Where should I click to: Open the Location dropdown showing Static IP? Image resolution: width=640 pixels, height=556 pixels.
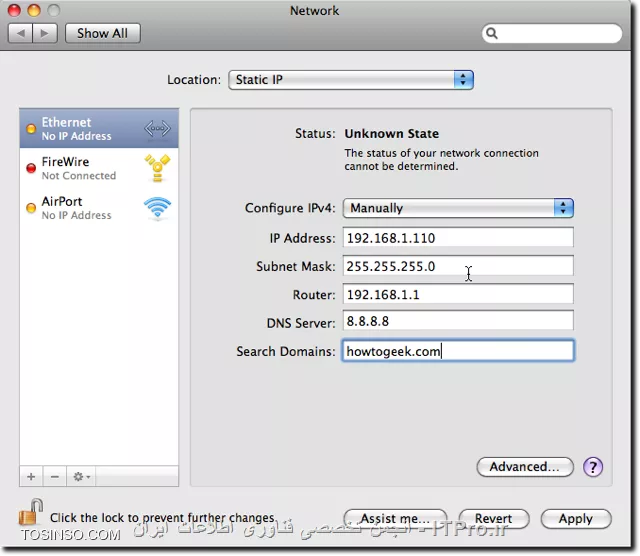coord(351,80)
